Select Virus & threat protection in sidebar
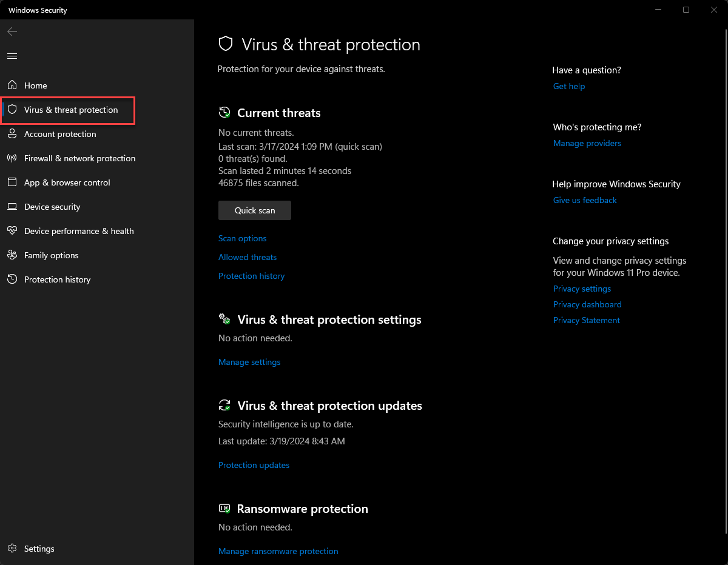The width and height of the screenshot is (728, 565). 71,110
